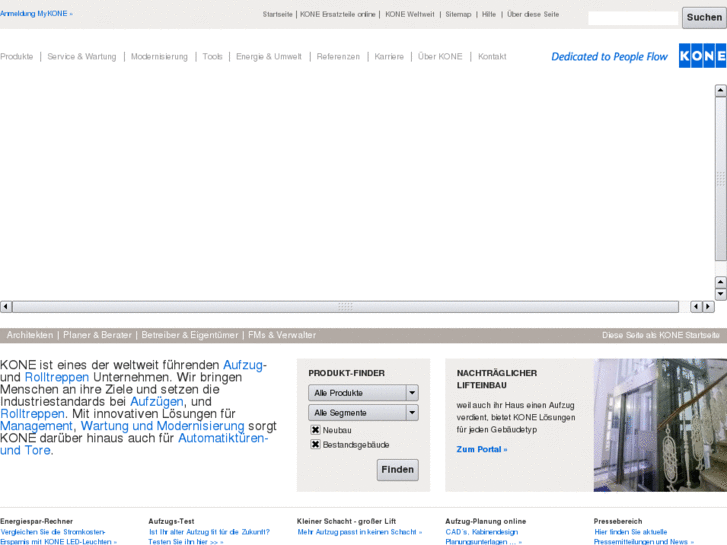Image resolution: width=727 pixels, height=545 pixels.
Task: Open the Produkte menu
Action: pyautogui.click(x=17, y=57)
